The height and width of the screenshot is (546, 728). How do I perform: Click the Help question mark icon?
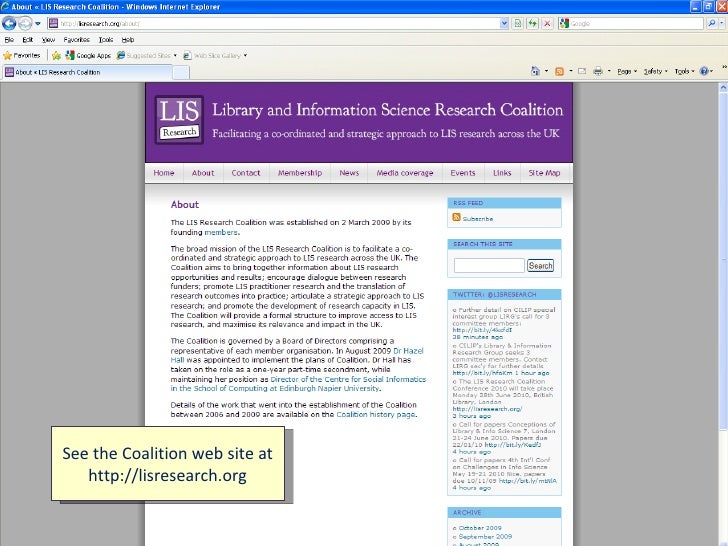704,71
